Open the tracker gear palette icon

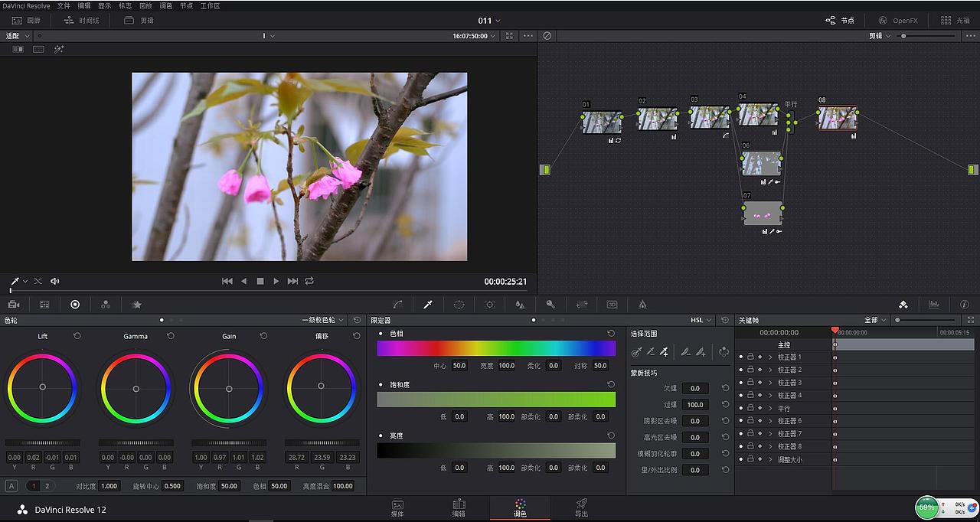coord(488,304)
